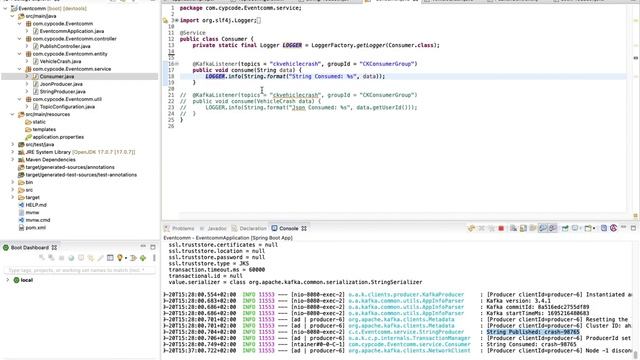
Task: Clear the Console output
Action: pyautogui.click(x=513, y=228)
